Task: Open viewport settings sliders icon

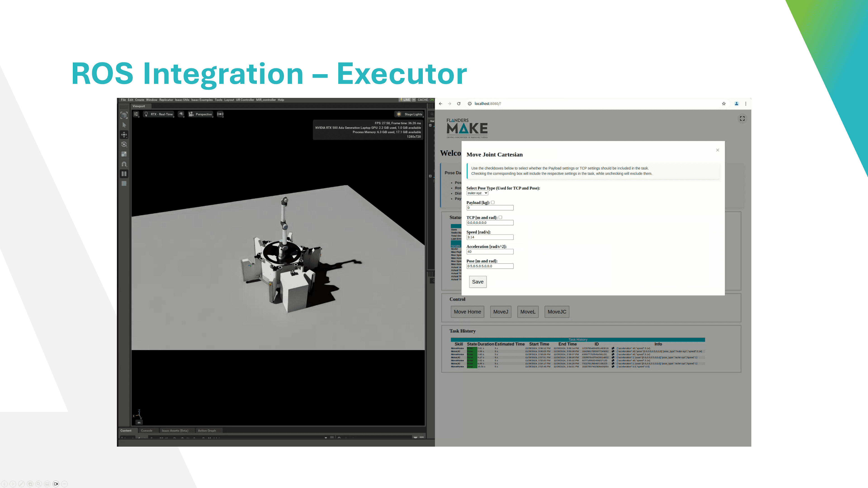Action: coord(136,114)
